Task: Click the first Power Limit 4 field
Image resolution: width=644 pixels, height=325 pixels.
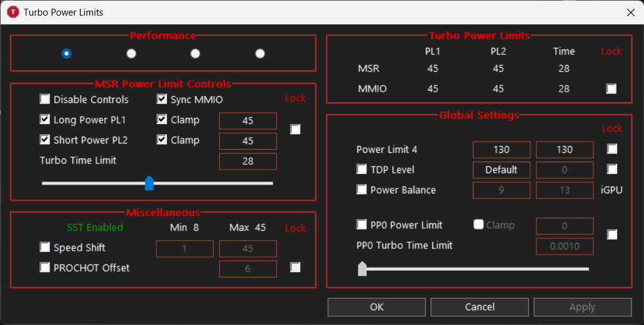Action: pyautogui.click(x=502, y=150)
